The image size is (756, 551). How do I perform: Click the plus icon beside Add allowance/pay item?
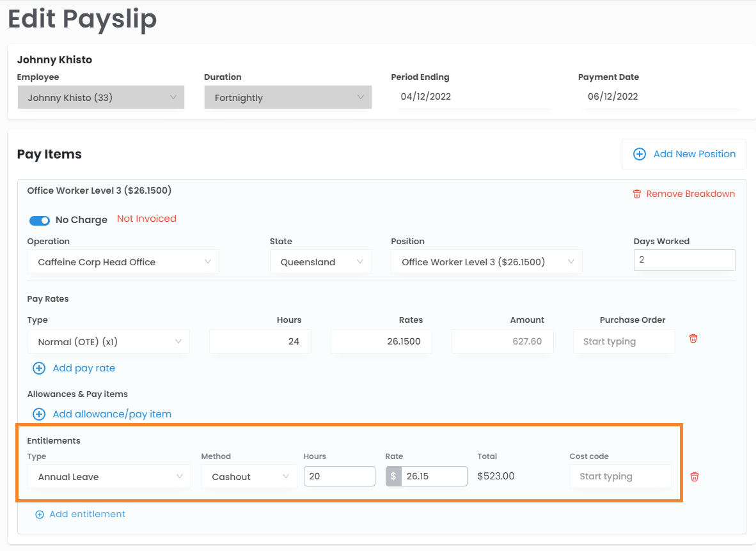pyautogui.click(x=39, y=414)
